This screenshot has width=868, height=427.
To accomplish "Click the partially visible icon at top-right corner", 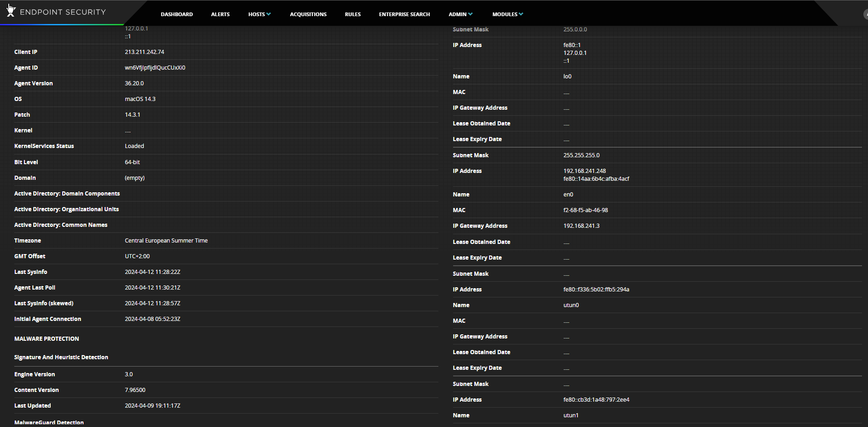I will click(x=865, y=14).
